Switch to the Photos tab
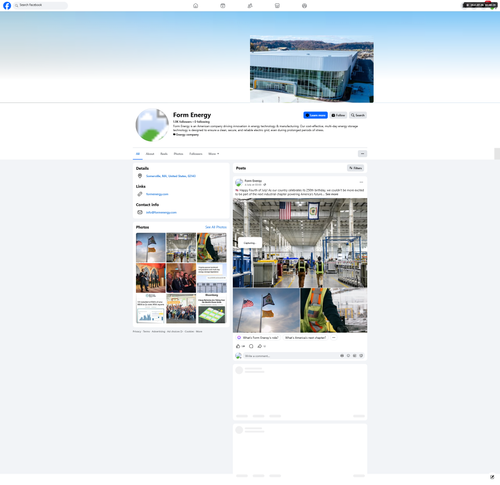The image size is (500, 485). click(178, 154)
